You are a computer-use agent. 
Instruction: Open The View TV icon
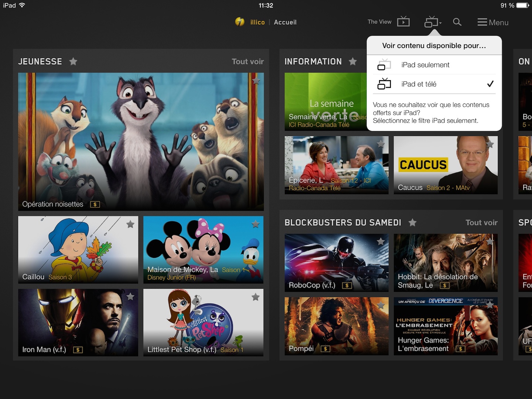pyautogui.click(x=403, y=22)
